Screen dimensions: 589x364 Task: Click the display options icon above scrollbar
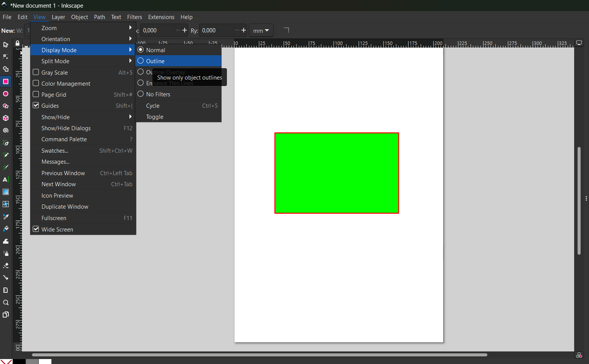click(579, 43)
